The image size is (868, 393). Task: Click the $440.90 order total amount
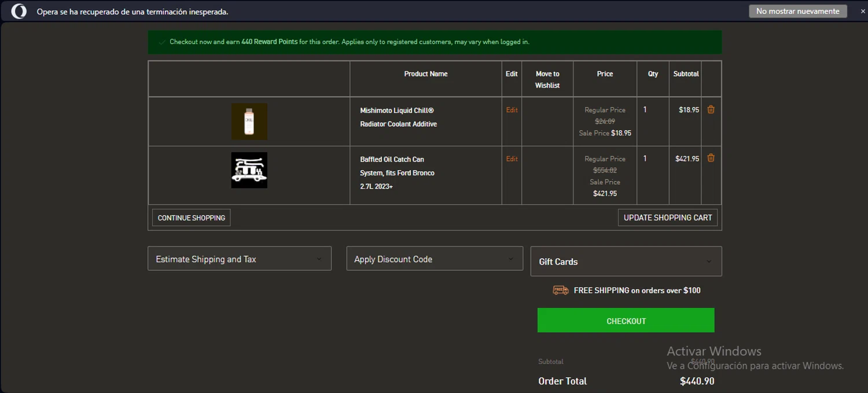697,381
